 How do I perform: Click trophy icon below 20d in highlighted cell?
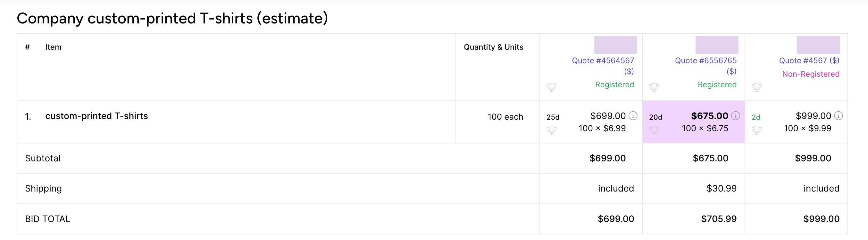654,130
